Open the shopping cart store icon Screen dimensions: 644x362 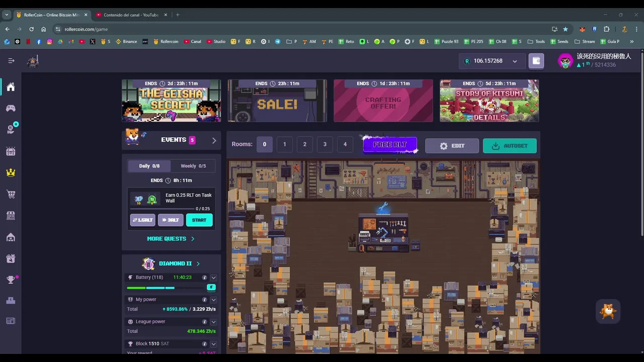11,194
